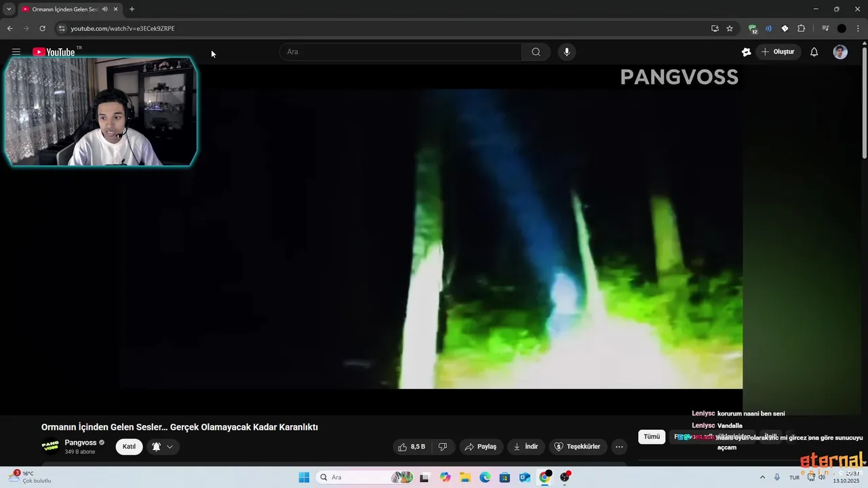The image size is (868, 488).
Task: Mute the tab via speaker icon
Action: 104,9
